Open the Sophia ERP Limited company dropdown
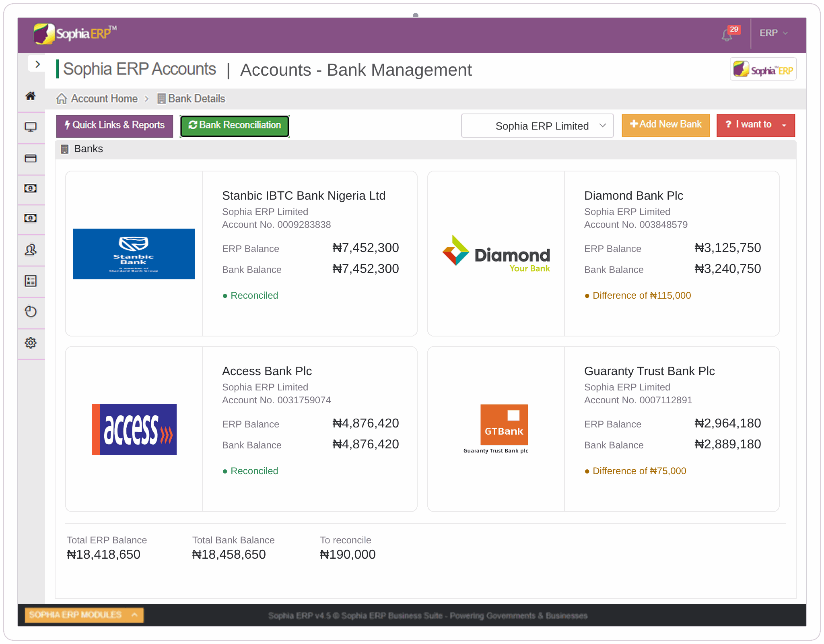824x644 pixels. tap(537, 126)
